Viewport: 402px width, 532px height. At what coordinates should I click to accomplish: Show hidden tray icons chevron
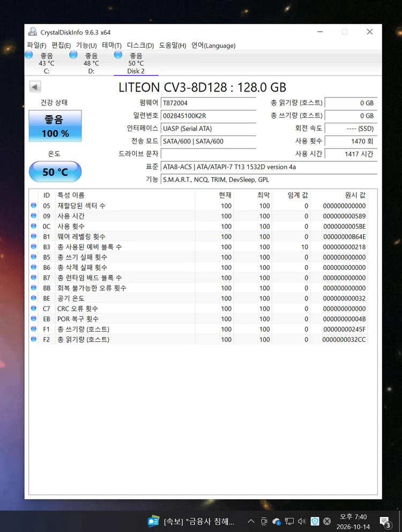(251, 521)
